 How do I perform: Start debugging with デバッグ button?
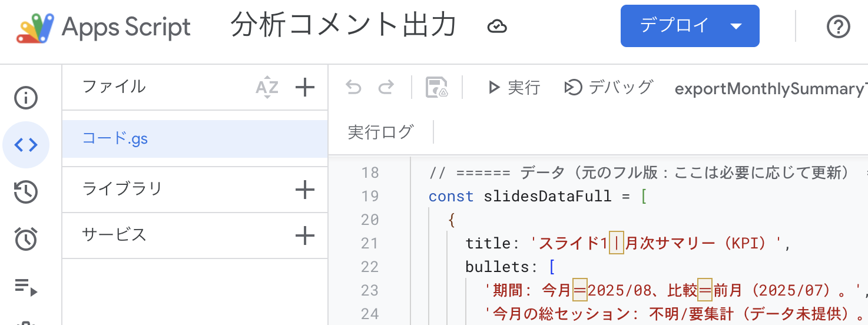pos(608,88)
